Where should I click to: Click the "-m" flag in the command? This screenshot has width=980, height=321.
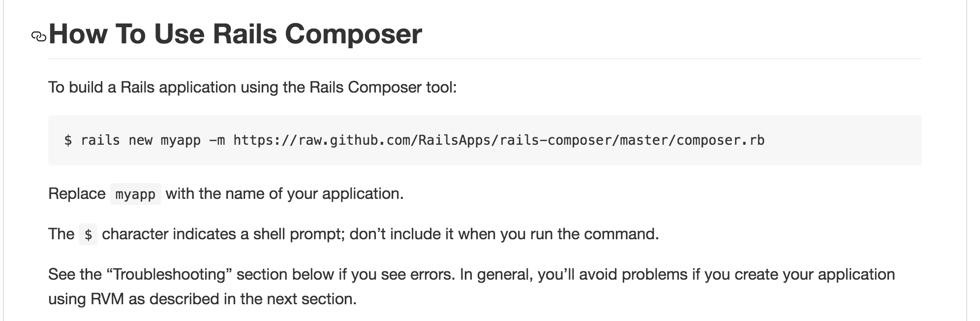[x=217, y=140]
